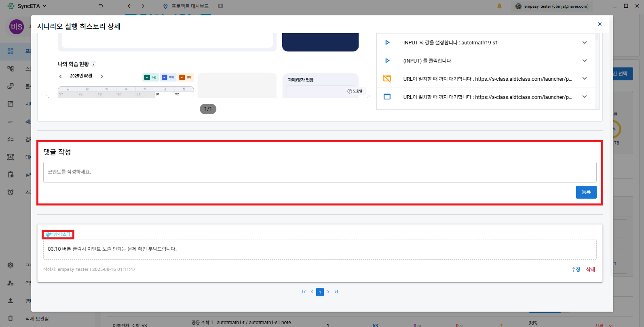Click play icon on the autotmath19-s1 INPUT step
Viewport: 644px width, 327px height.
[387, 42]
